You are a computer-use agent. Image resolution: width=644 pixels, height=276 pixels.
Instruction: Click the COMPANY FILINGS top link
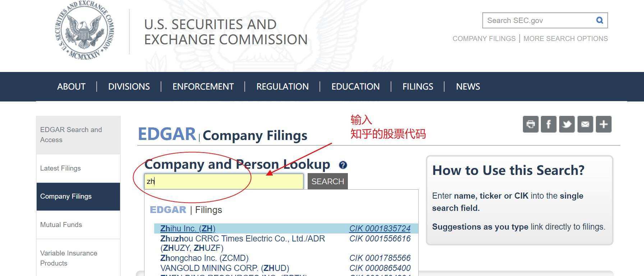[484, 39]
